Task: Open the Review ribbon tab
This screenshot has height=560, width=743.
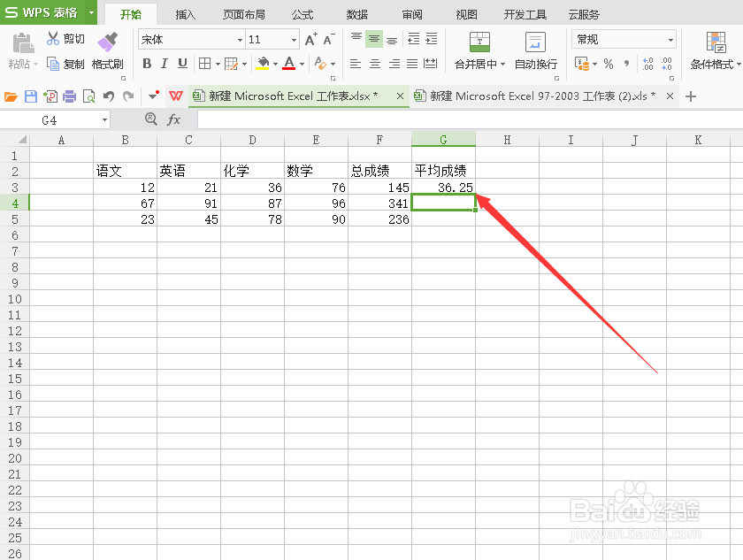Action: pyautogui.click(x=412, y=15)
